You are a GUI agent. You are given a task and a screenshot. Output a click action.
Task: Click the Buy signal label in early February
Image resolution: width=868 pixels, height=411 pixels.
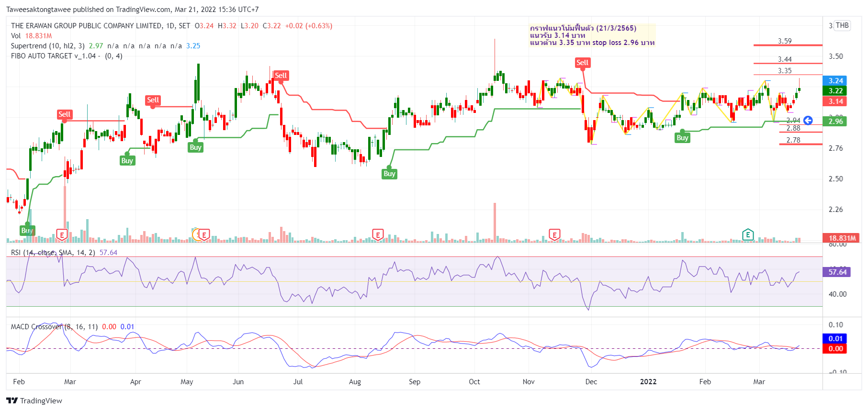(27, 231)
